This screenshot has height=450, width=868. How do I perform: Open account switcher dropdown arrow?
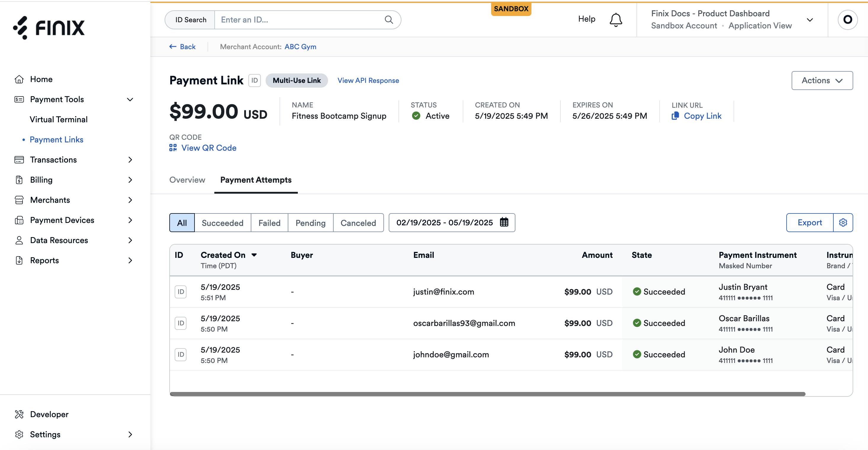click(810, 20)
